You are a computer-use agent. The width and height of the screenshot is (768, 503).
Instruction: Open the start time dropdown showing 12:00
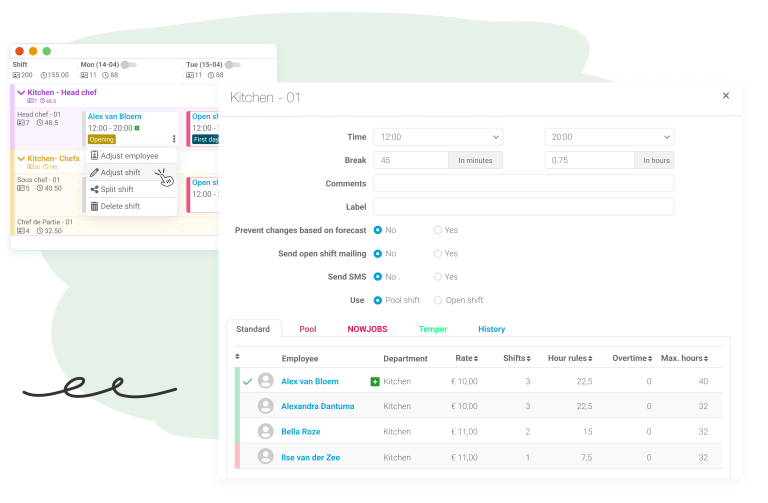point(438,137)
